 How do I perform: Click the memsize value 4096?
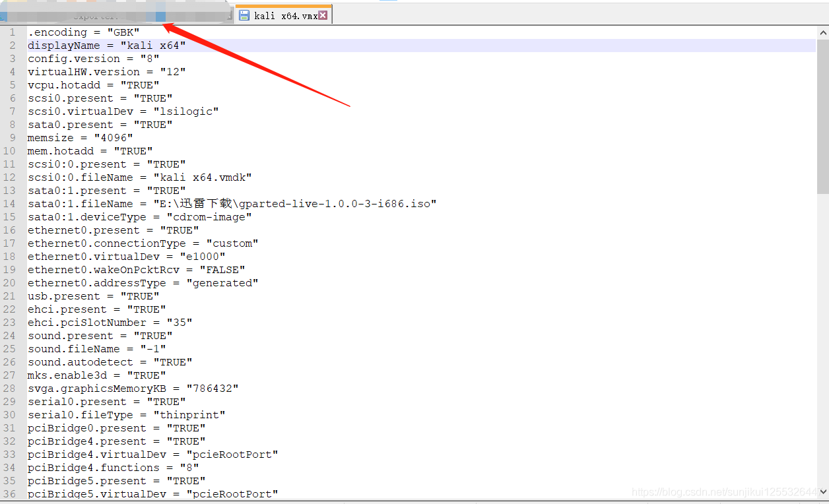tap(114, 137)
